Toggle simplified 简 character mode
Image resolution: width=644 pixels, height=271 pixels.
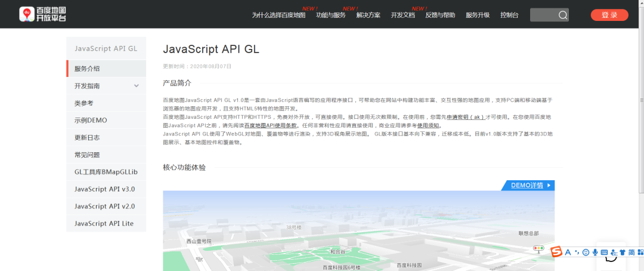point(631,252)
